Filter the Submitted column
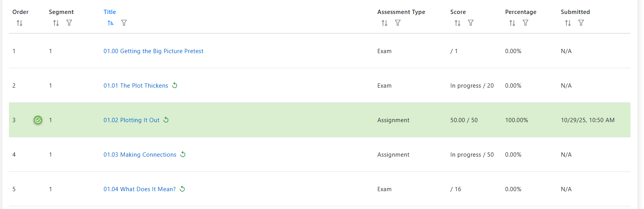The height and width of the screenshot is (209, 644). [x=581, y=23]
